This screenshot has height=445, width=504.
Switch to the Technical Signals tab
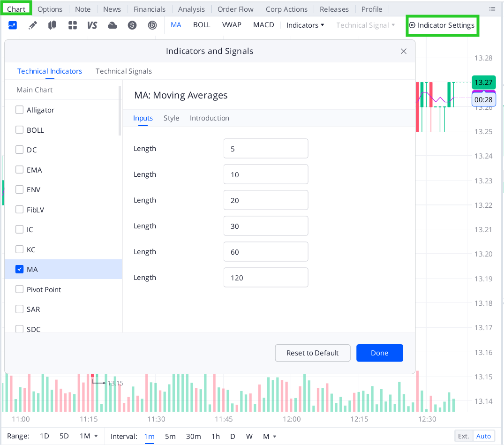[123, 71]
